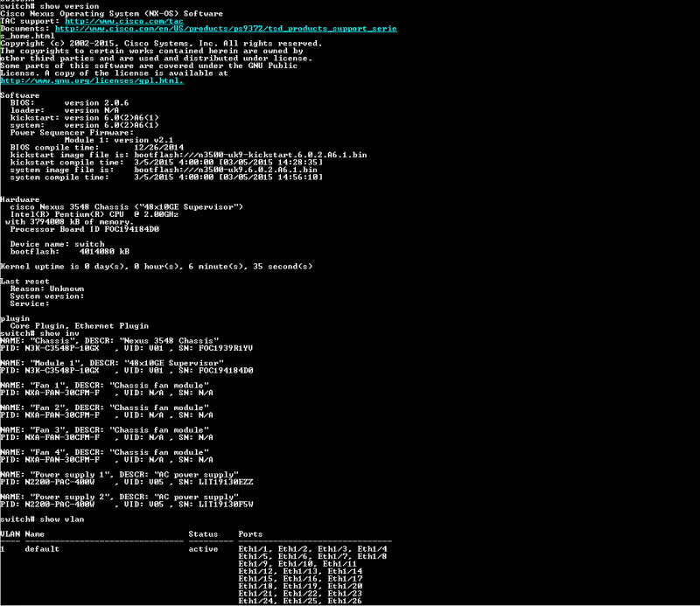Viewport: 700px width, 606px height.
Task: Click the 'switch# show version' command line
Action: (50, 6)
